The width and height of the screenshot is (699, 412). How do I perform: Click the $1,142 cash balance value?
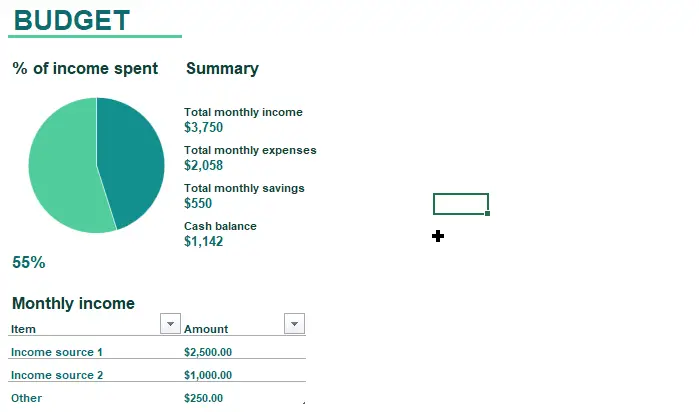203,241
